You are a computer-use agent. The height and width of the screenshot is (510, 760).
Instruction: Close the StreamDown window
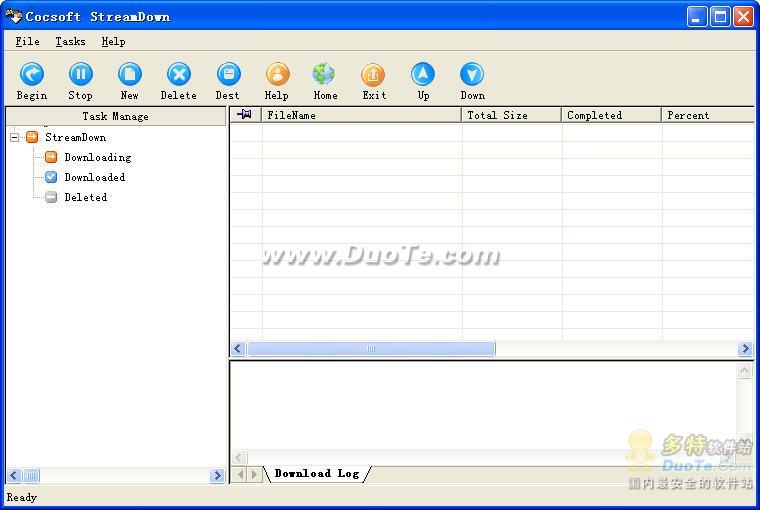[744, 17]
